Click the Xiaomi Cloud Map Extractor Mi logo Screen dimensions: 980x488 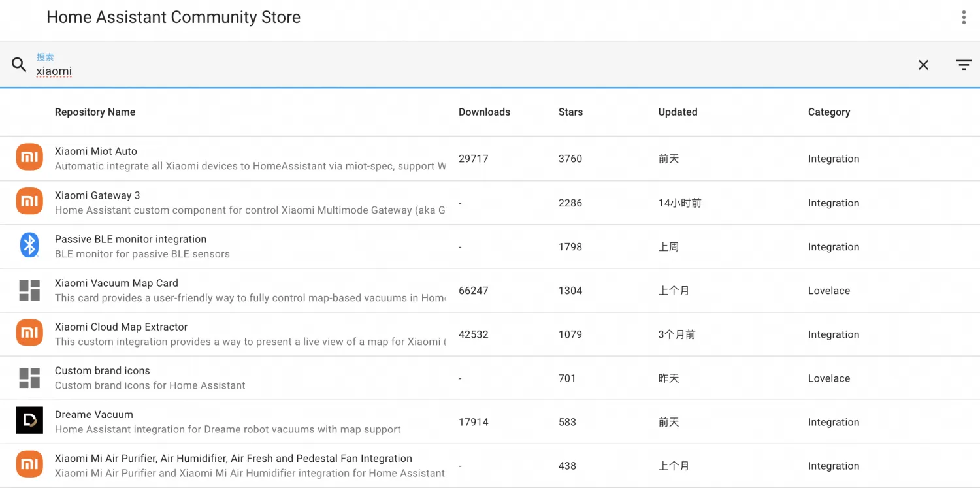[x=29, y=333]
